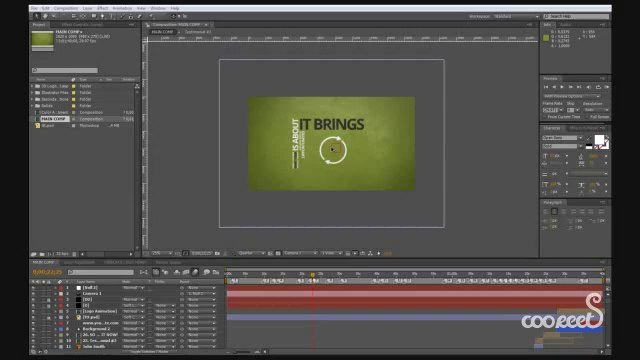Click eyedropper in Character panel
This screenshot has height=360, width=640.
tap(588, 138)
